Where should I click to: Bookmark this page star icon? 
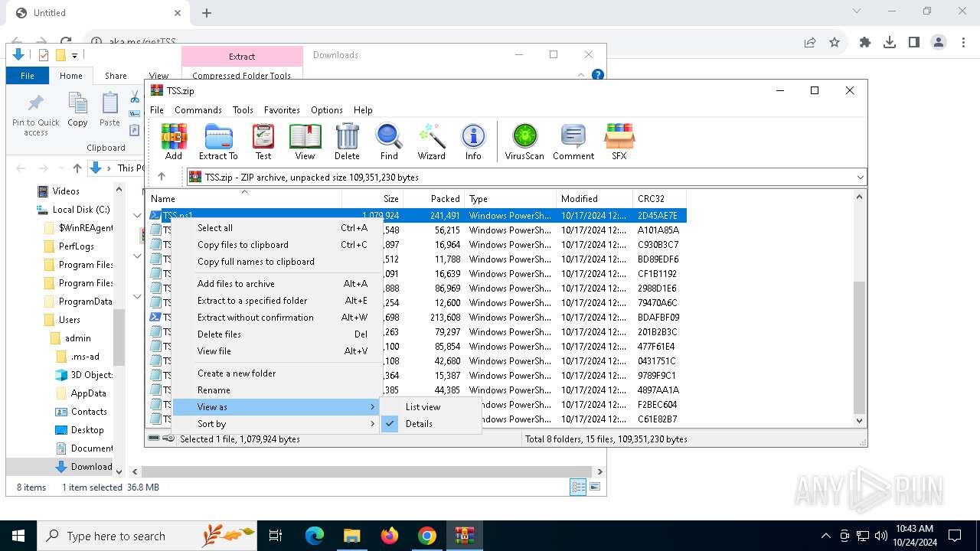(x=835, y=43)
